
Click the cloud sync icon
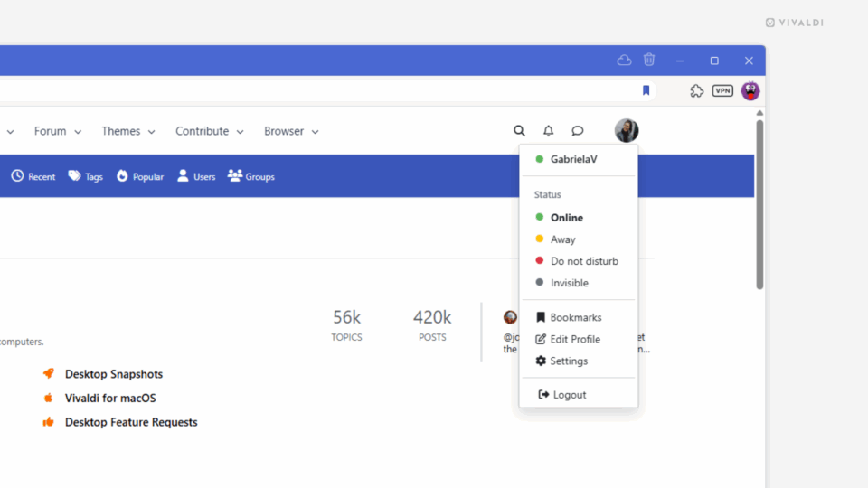[x=624, y=61]
